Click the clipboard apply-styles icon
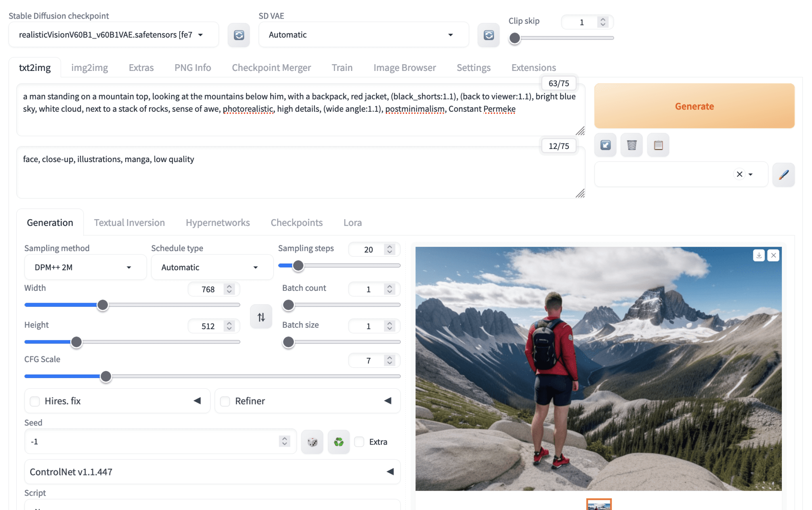This screenshot has height=510, width=812. coord(658,145)
